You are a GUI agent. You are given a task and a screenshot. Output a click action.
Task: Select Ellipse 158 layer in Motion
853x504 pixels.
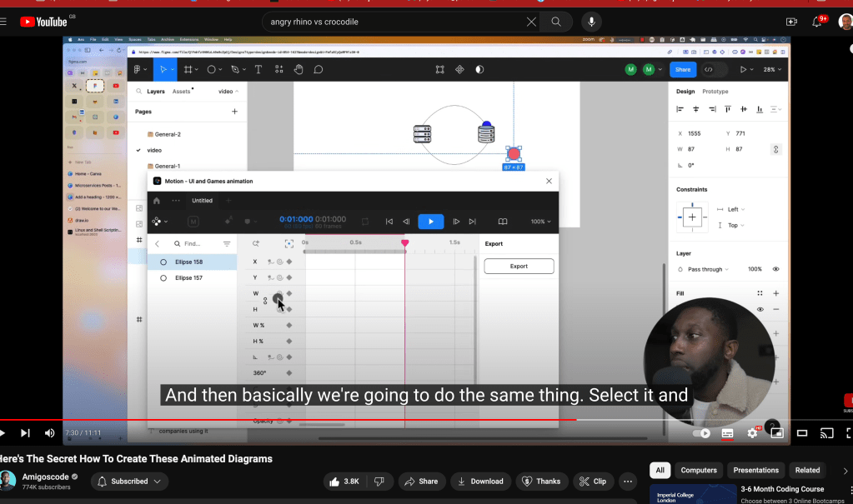(193, 262)
